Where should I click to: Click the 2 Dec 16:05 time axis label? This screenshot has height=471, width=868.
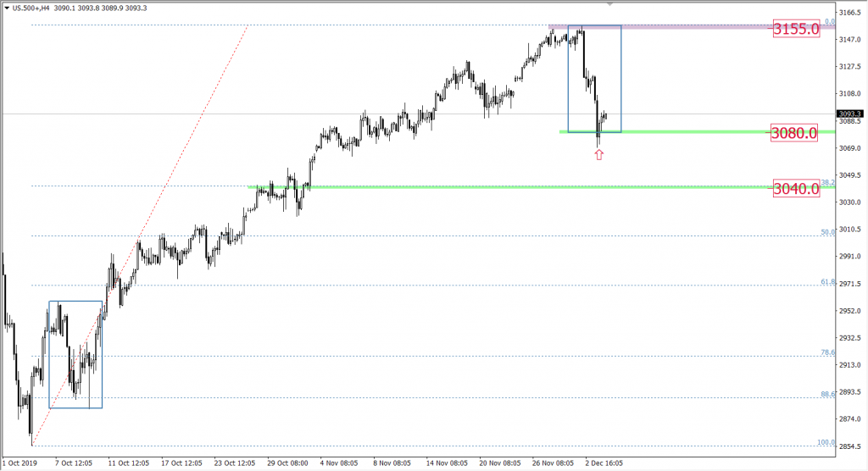coord(604,463)
